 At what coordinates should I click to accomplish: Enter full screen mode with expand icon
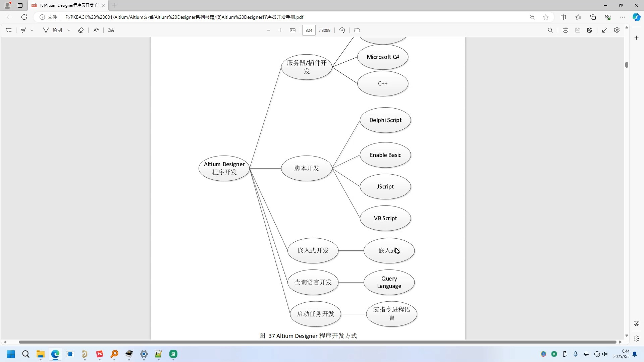tap(605, 30)
